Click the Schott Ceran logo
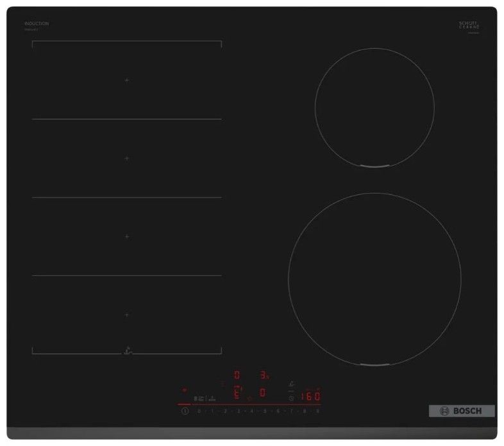 coord(469,26)
